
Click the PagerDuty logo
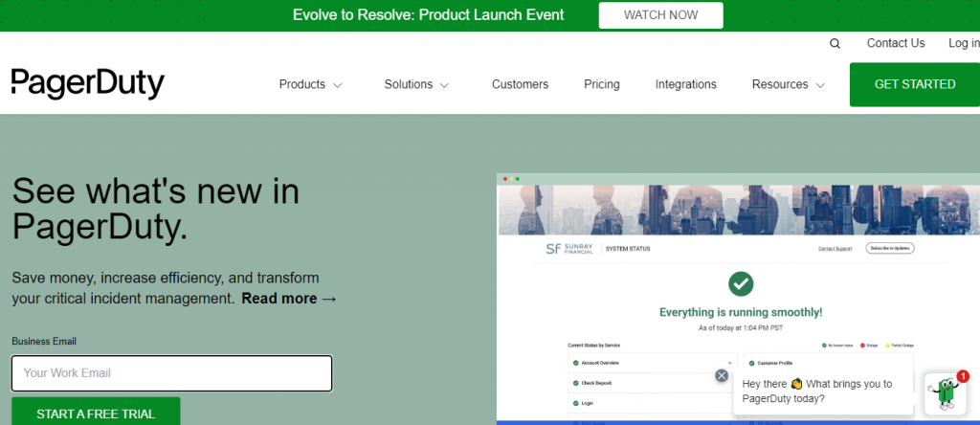(x=88, y=84)
